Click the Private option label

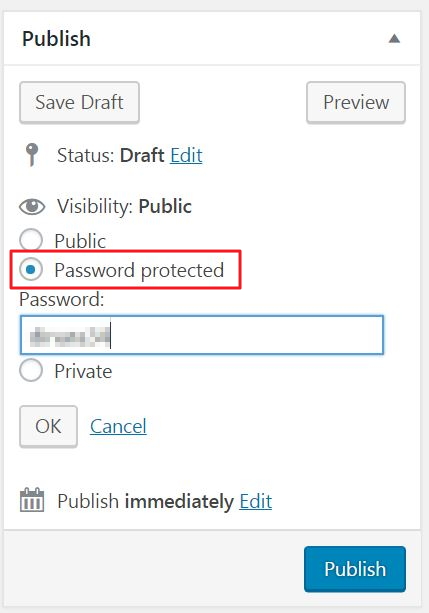pyautogui.click(x=83, y=371)
